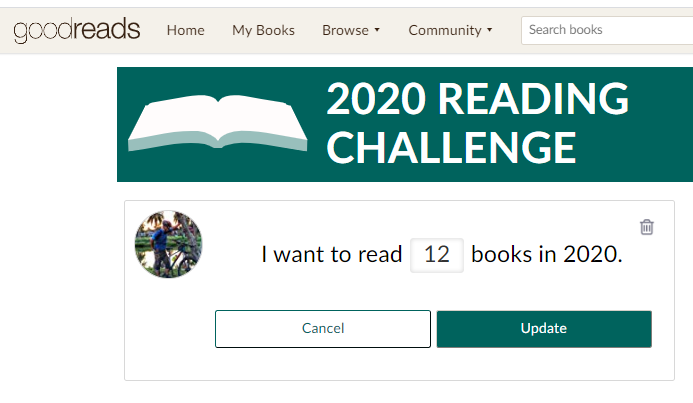Click the empty card area below the buttons
This screenshot has width=693, height=403.
click(x=400, y=364)
